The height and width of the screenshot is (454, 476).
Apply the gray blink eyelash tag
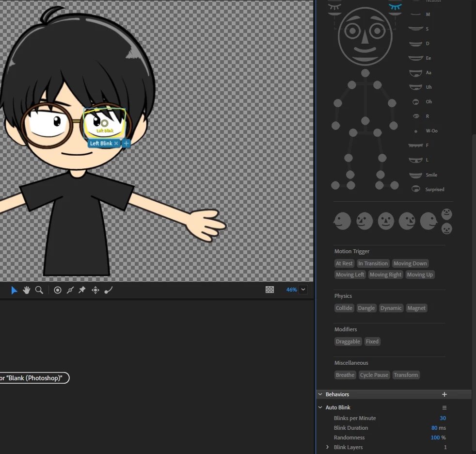pyautogui.click(x=334, y=7)
